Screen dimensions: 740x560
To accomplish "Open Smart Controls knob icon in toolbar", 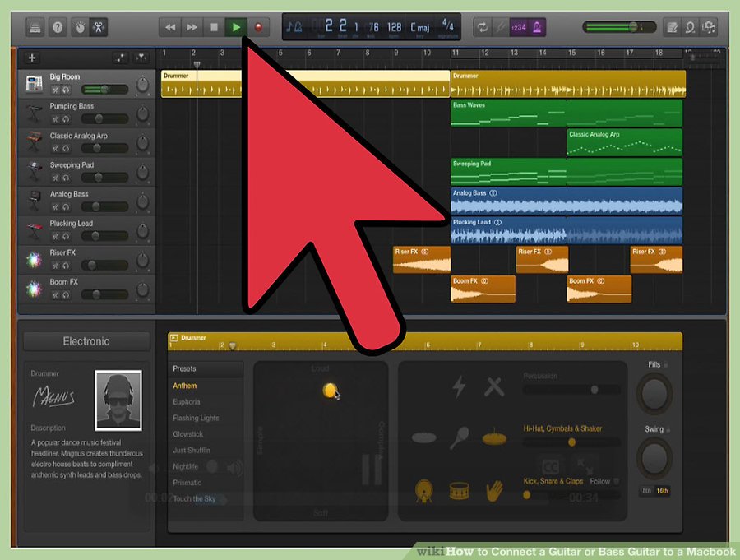I will (81, 27).
